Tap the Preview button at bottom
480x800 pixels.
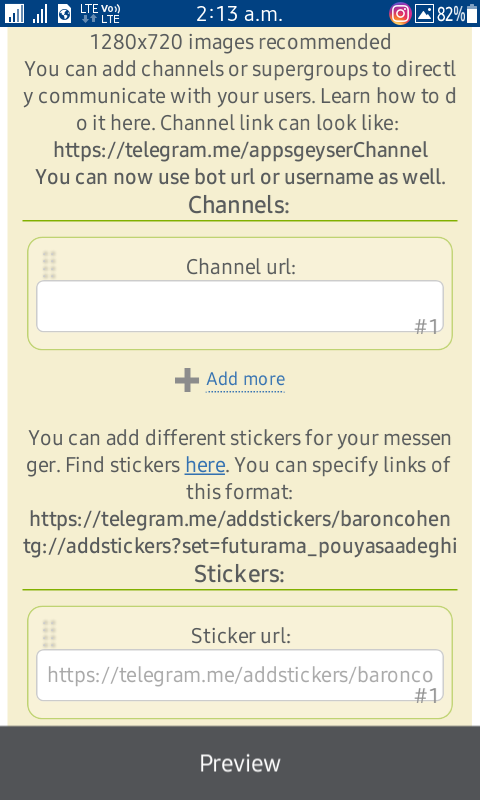(x=240, y=763)
